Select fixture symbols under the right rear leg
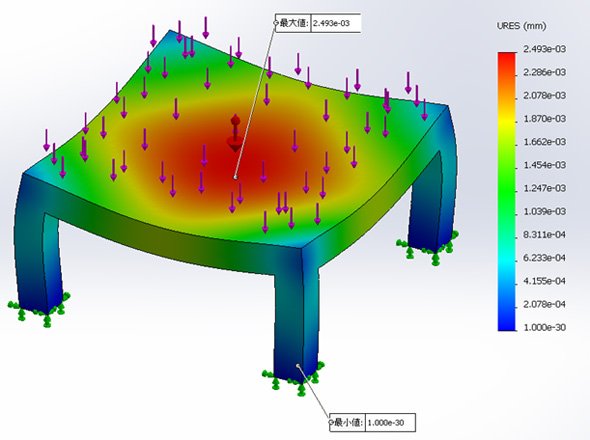Screen dimensions: 590x440 428,248
